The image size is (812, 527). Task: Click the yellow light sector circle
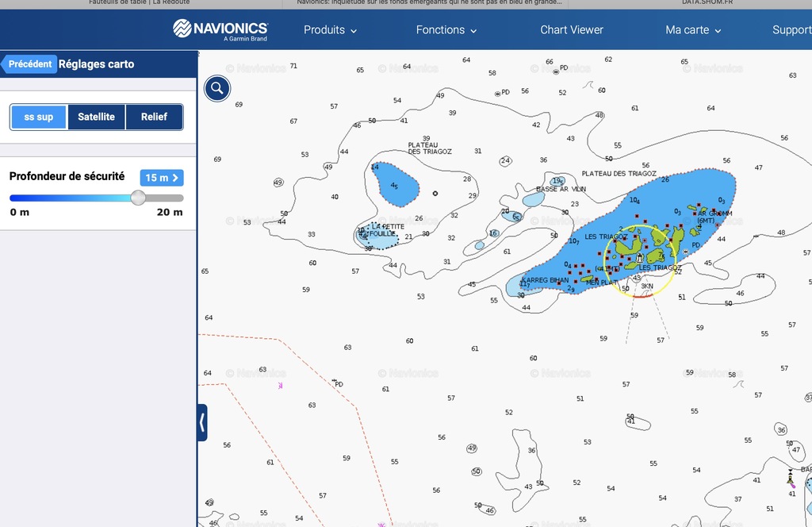[641, 261]
